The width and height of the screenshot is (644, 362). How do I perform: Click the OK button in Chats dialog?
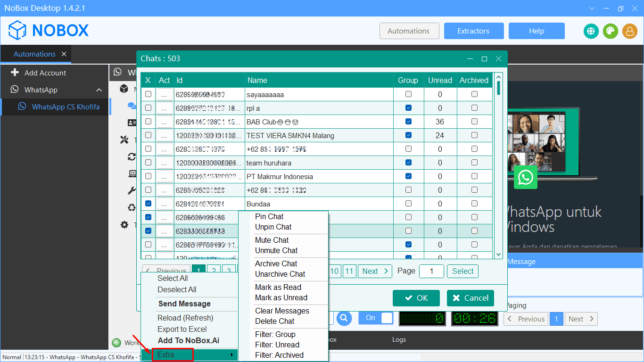(x=416, y=298)
